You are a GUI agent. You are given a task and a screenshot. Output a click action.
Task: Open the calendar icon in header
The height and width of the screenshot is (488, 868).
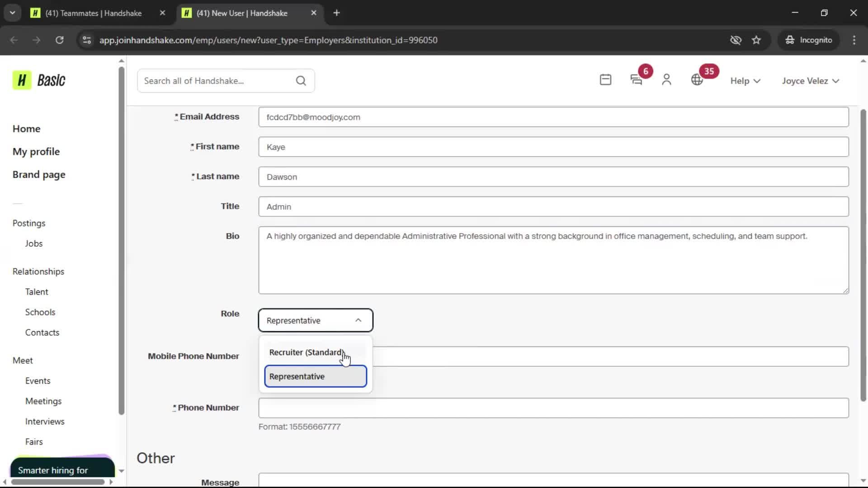click(x=605, y=80)
